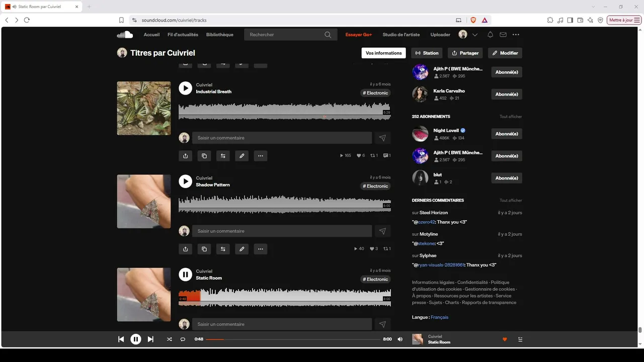Copy link of Industrial Breath track
This screenshot has height=362, width=644.
(x=204, y=156)
